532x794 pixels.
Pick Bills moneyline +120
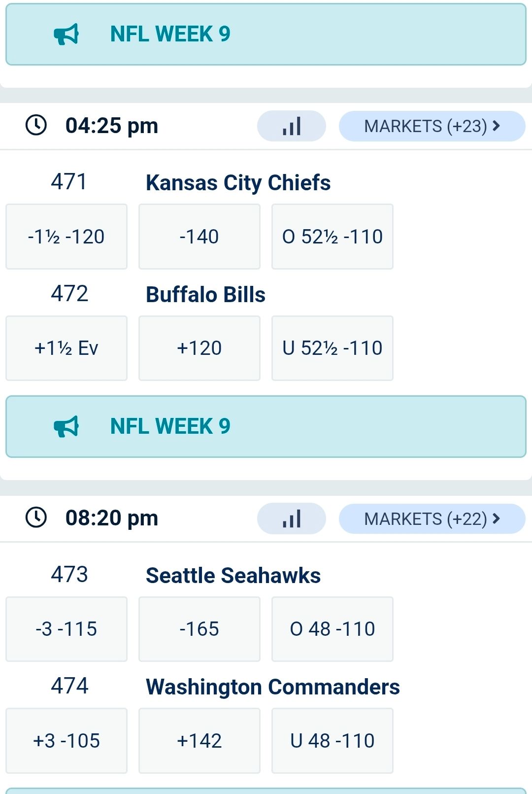point(199,348)
